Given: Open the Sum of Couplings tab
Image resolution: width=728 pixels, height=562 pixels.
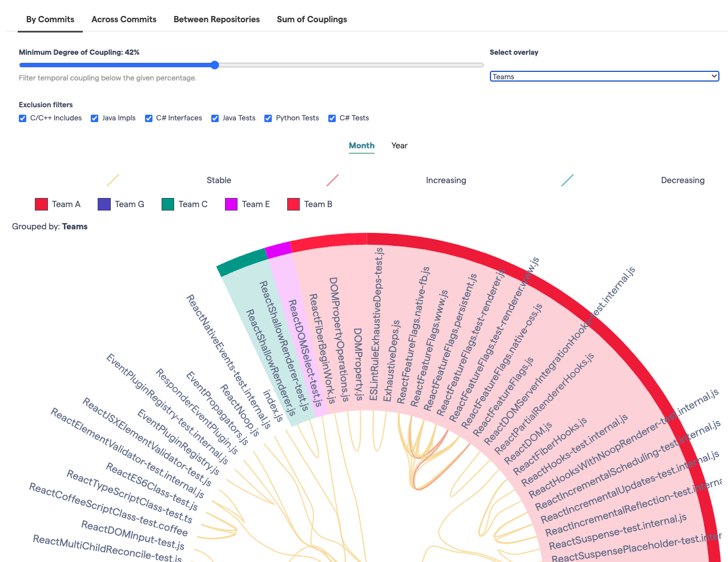Looking at the screenshot, I should 312,19.
